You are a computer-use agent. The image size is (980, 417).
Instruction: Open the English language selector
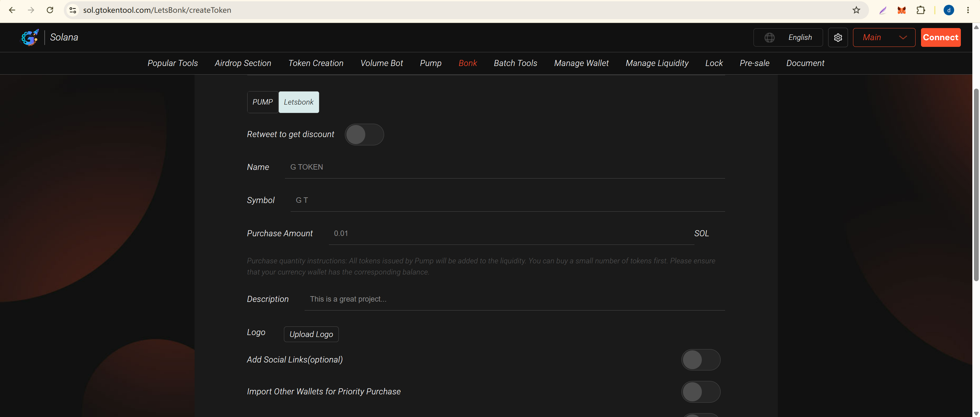[788, 38]
